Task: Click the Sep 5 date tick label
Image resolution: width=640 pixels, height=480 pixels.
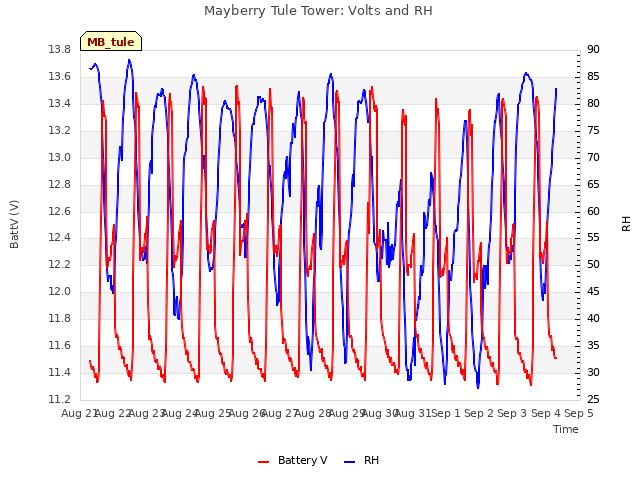Action: (x=579, y=413)
